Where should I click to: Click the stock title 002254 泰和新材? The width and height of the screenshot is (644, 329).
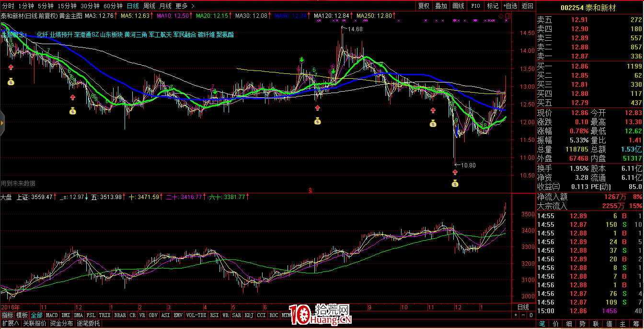tap(588, 8)
